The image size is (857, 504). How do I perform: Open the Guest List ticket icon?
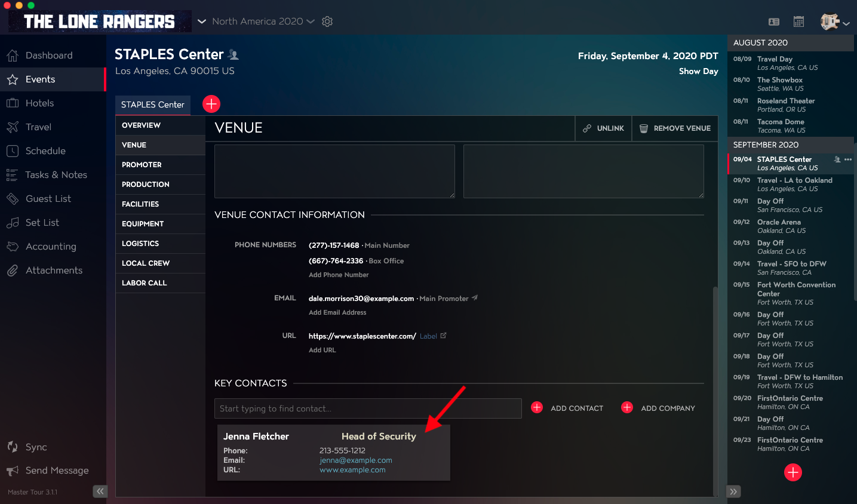[13, 199]
